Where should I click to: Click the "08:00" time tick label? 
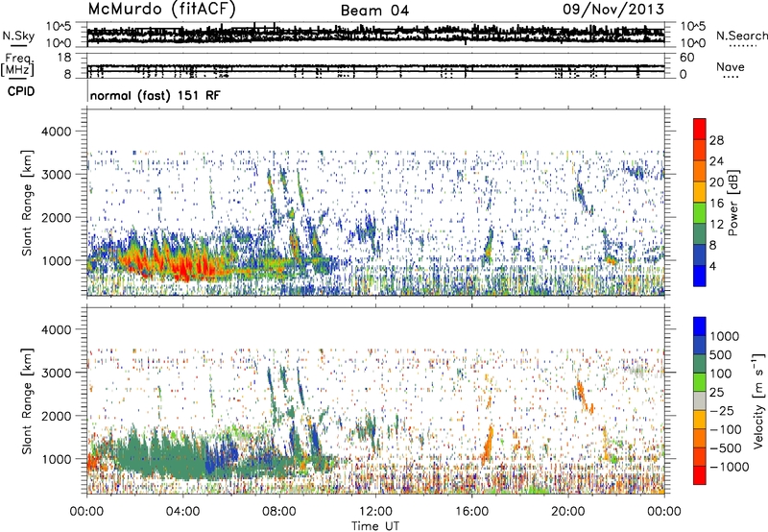point(278,512)
